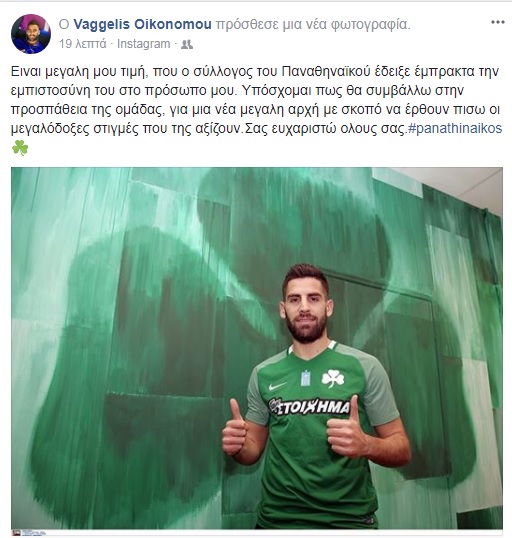The height and width of the screenshot is (538, 512).
Task: Click the Nike swoosh on the jersey
Action: (x=277, y=386)
